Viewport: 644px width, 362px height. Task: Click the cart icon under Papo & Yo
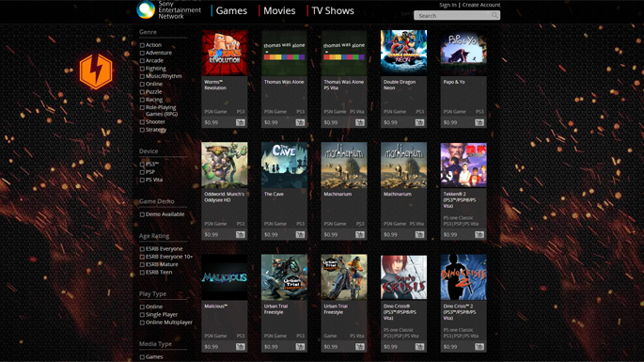479,122
